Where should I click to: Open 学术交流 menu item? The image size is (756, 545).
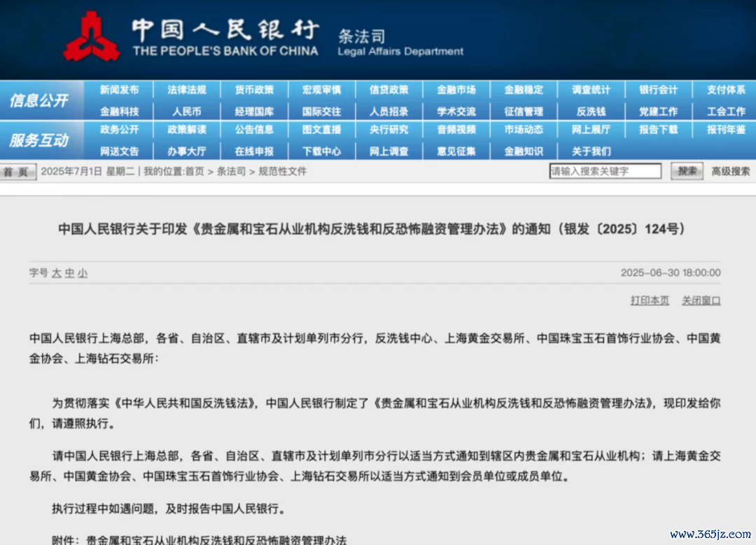point(456,112)
